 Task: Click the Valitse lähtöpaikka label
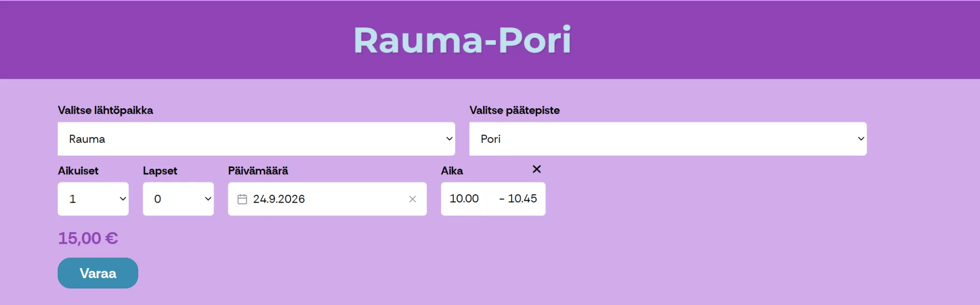click(105, 111)
